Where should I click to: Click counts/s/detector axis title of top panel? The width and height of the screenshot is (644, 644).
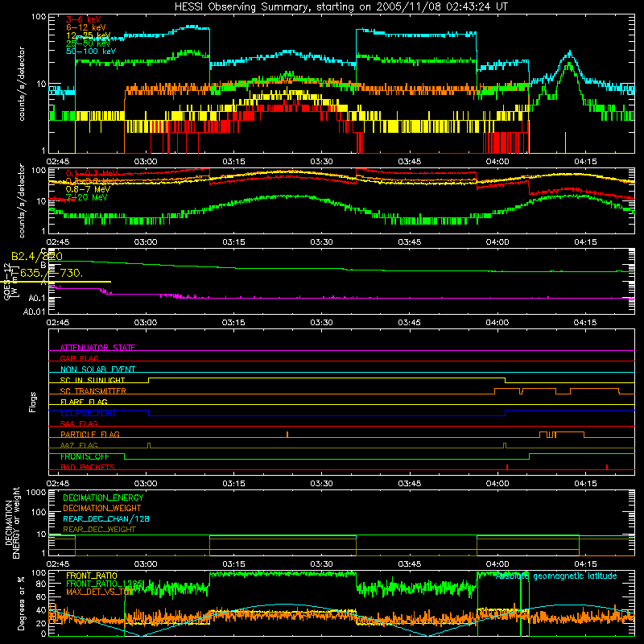pos(22,84)
